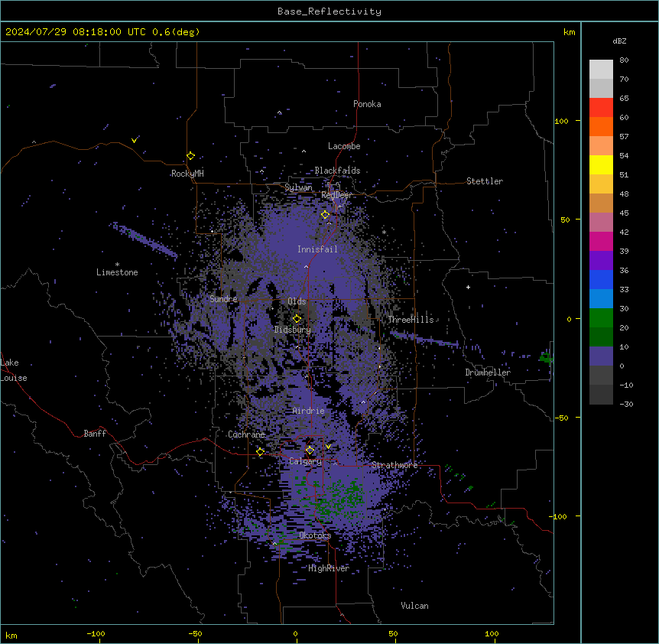This screenshot has height=644, width=659.
Task: Click the 100 km tick on right axis
Action: pyautogui.click(x=561, y=121)
